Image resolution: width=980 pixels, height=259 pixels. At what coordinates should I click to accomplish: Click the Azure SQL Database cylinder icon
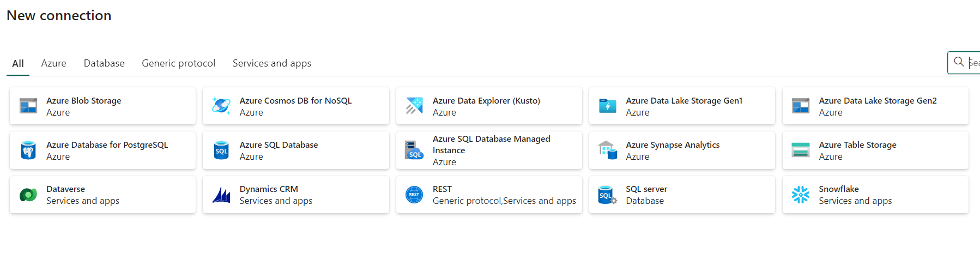pos(221,150)
